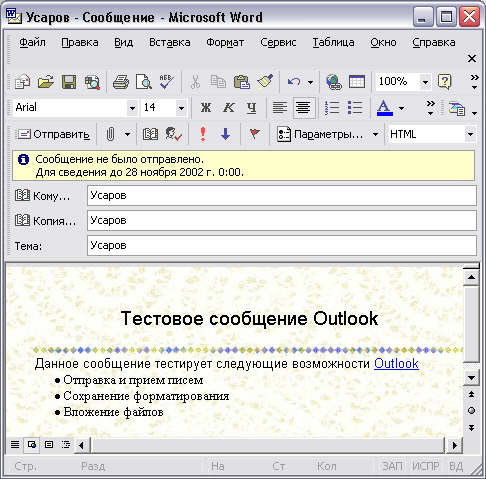Toggle bold formatting (Ж)
This screenshot has width=486, height=479.
tap(206, 108)
